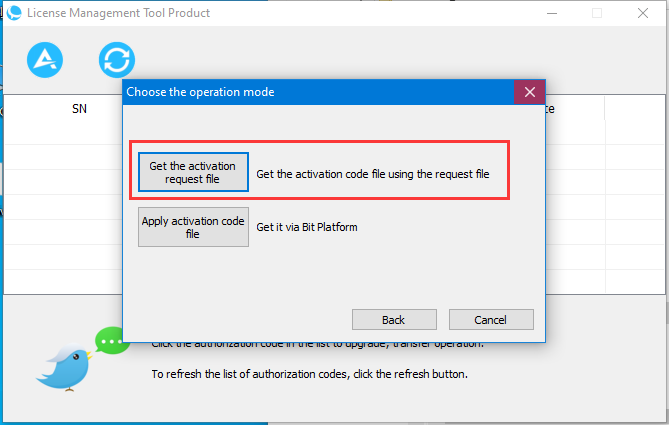Close the License Management Tool window
The image size is (669, 425).
click(643, 13)
